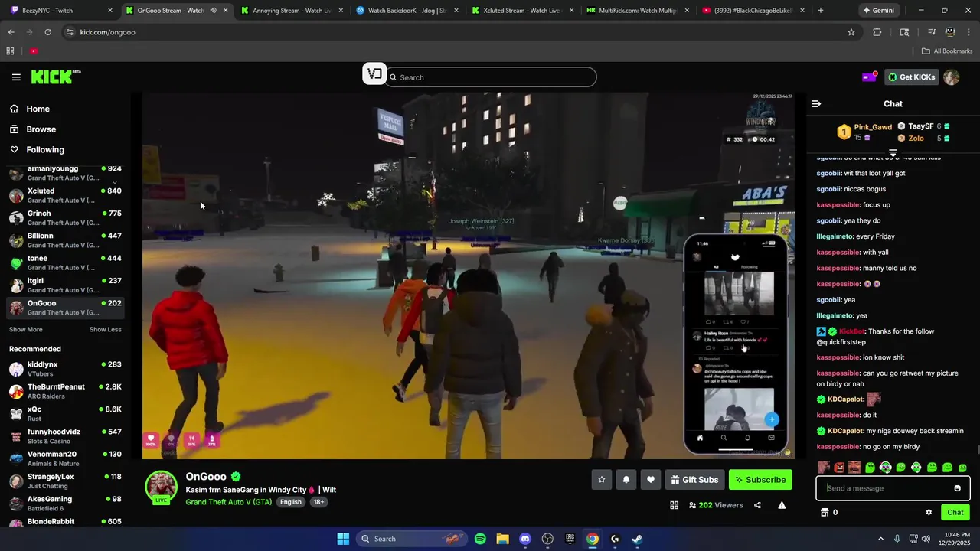Open Xcluted channel in following list
Image resolution: width=980 pixels, height=551 pixels.
coord(64,196)
